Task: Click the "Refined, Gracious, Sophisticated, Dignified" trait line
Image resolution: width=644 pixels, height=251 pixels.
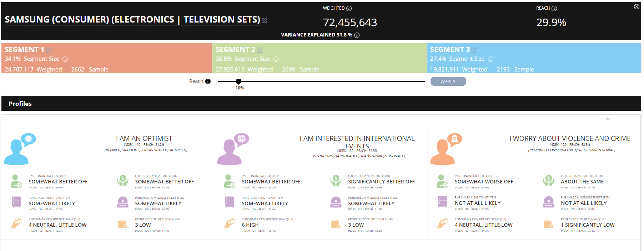Action: (x=146, y=150)
